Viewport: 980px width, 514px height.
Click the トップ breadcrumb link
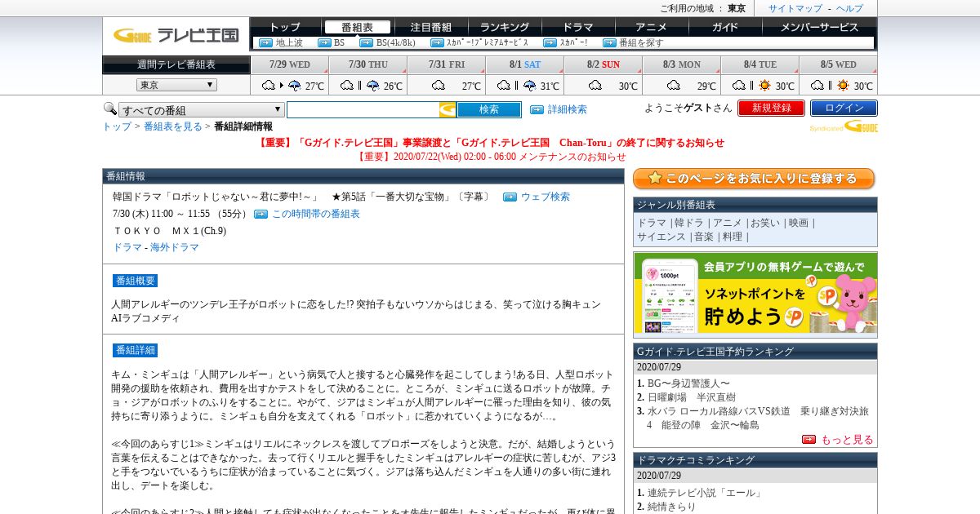tap(117, 126)
